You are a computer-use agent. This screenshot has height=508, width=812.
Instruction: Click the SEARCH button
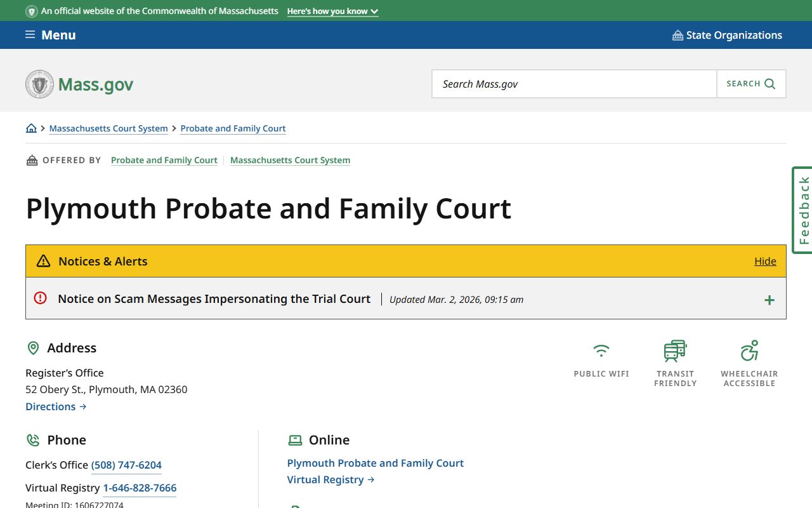point(751,84)
